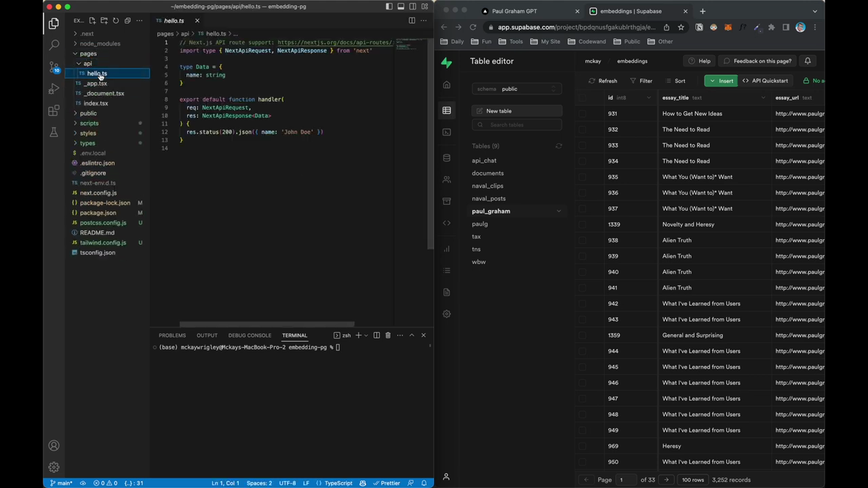Refresh the Supabase tables list
This screenshot has width=868, height=488.
point(559,146)
